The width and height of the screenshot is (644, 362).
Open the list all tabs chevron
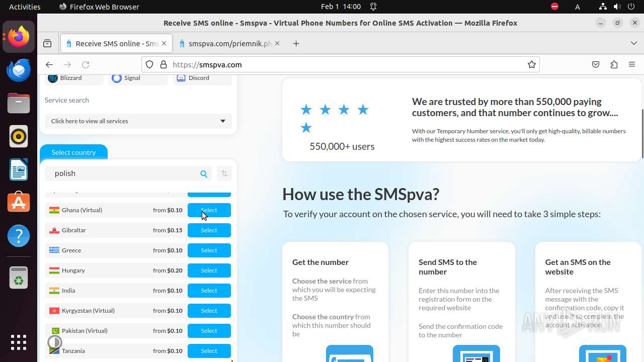pyautogui.click(x=634, y=44)
